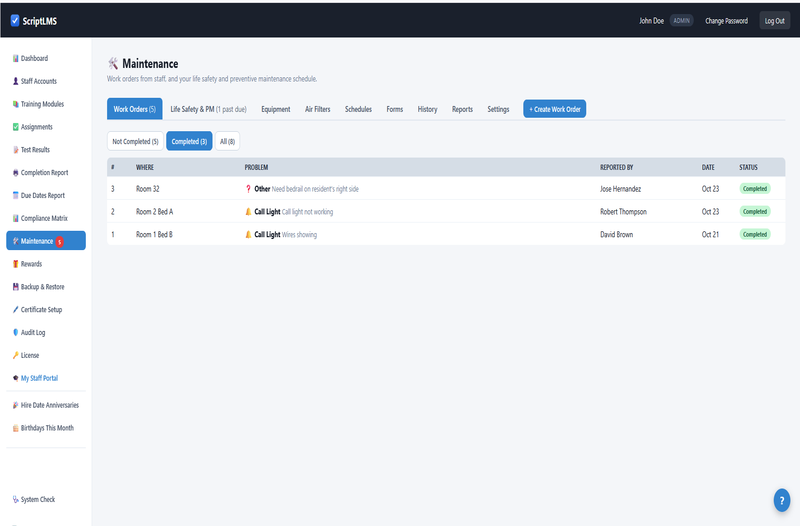The width and height of the screenshot is (800, 526).
Task: Click the Rewards gift icon
Action: [x=15, y=264]
